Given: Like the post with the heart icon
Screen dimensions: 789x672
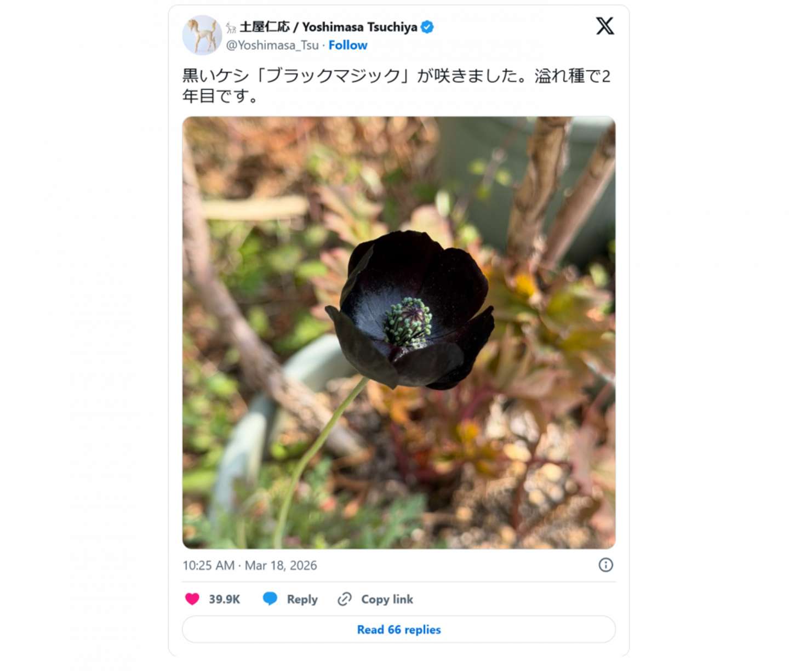Looking at the screenshot, I should click(192, 599).
